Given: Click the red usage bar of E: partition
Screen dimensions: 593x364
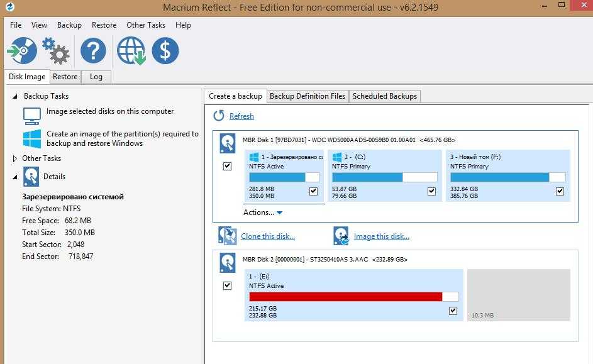Looking at the screenshot, I should tap(345, 297).
